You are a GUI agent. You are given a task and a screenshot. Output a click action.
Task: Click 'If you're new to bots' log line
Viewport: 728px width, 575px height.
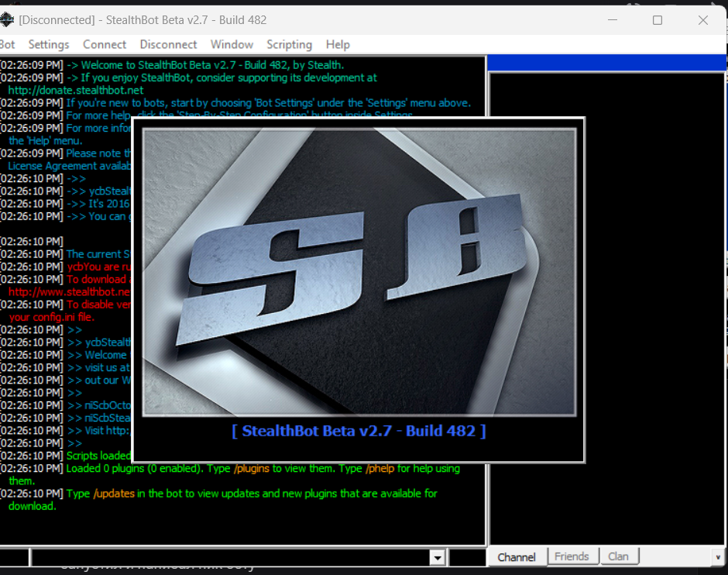(235, 102)
